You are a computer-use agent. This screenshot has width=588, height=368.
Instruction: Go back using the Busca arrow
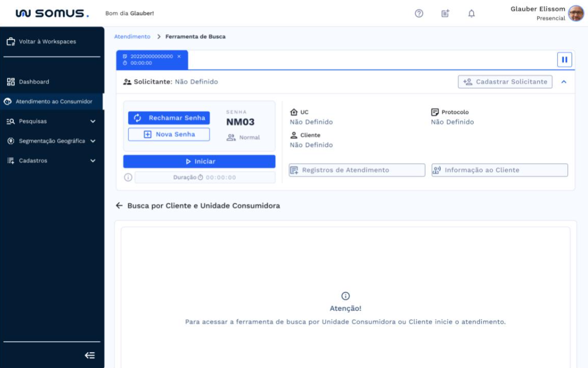pos(119,206)
